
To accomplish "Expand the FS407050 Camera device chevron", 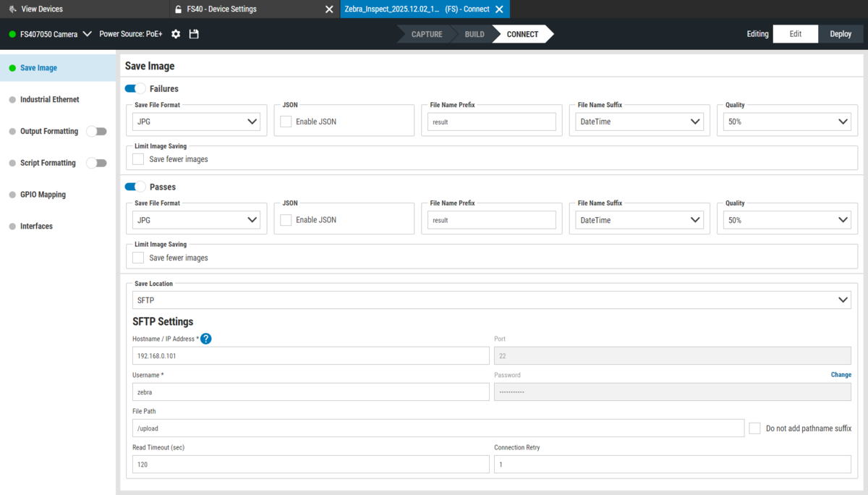I will point(88,34).
